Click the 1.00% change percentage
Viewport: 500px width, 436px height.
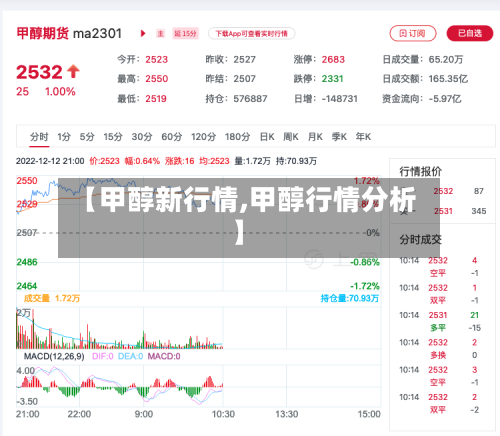[60, 92]
